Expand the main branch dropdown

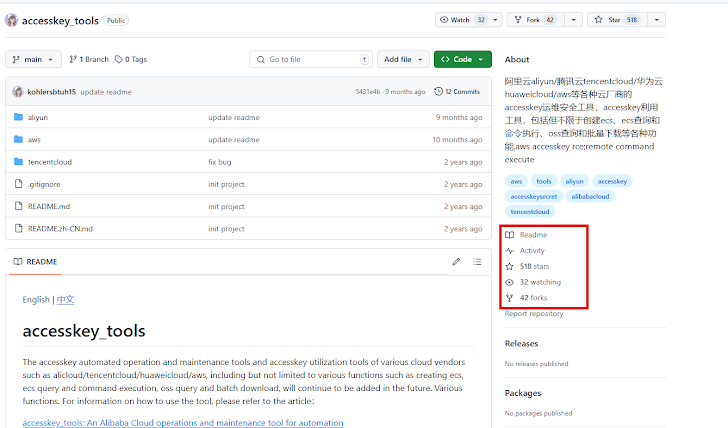34,59
